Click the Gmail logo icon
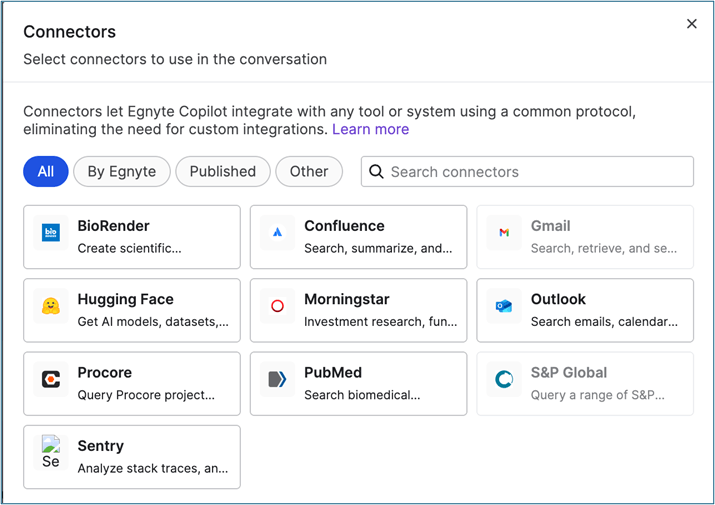This screenshot has height=505, width=715. [504, 233]
